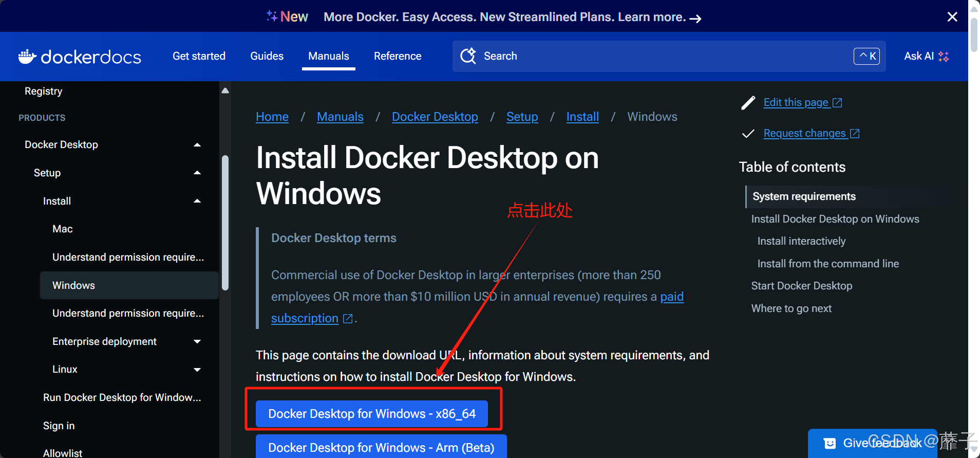Click the AI search magnifier icon
This screenshot has width=980, height=458.
click(468, 56)
